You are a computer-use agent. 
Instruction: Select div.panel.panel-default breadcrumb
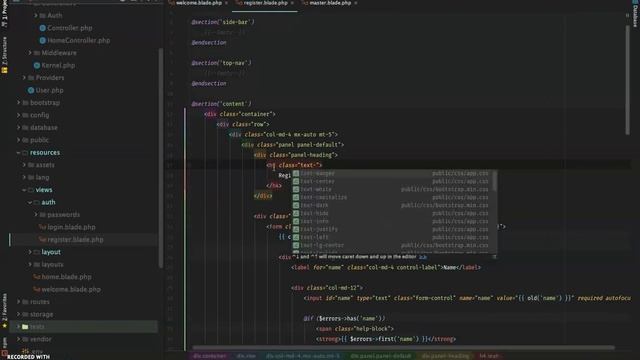click(380, 356)
